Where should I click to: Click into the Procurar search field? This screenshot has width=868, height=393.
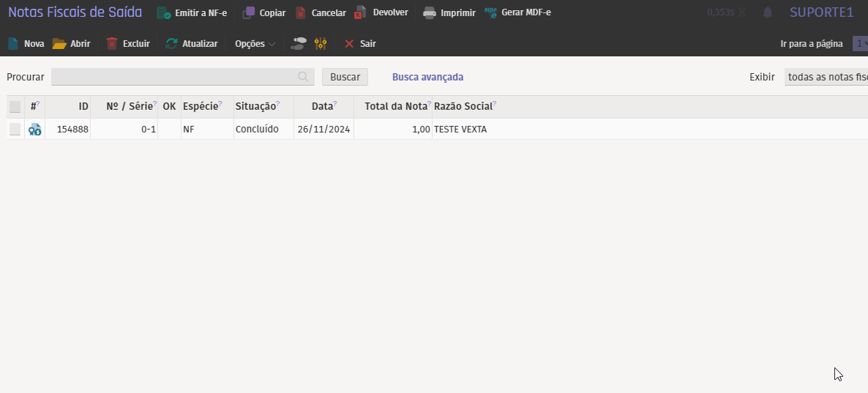coord(176,77)
